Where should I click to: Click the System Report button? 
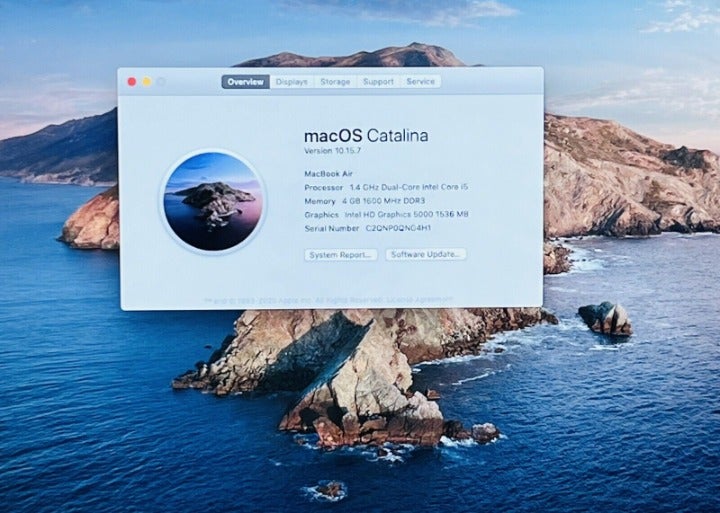click(x=341, y=255)
